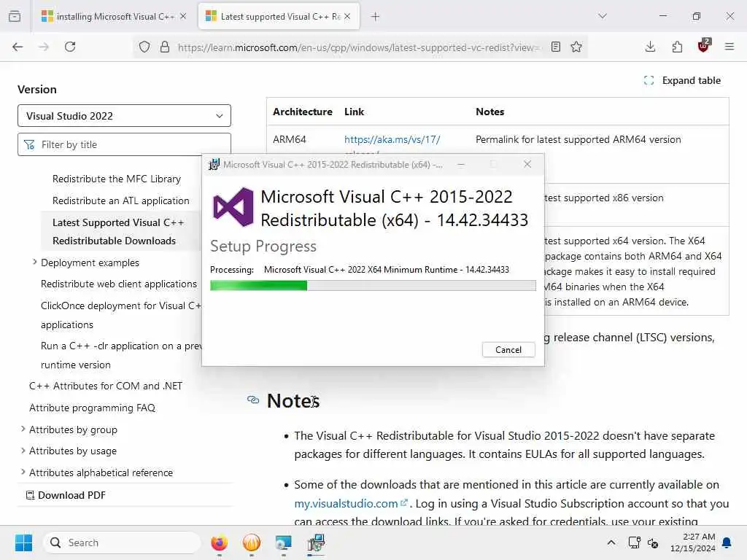Click the taskbar Search box
The image size is (747, 560).
point(122,542)
